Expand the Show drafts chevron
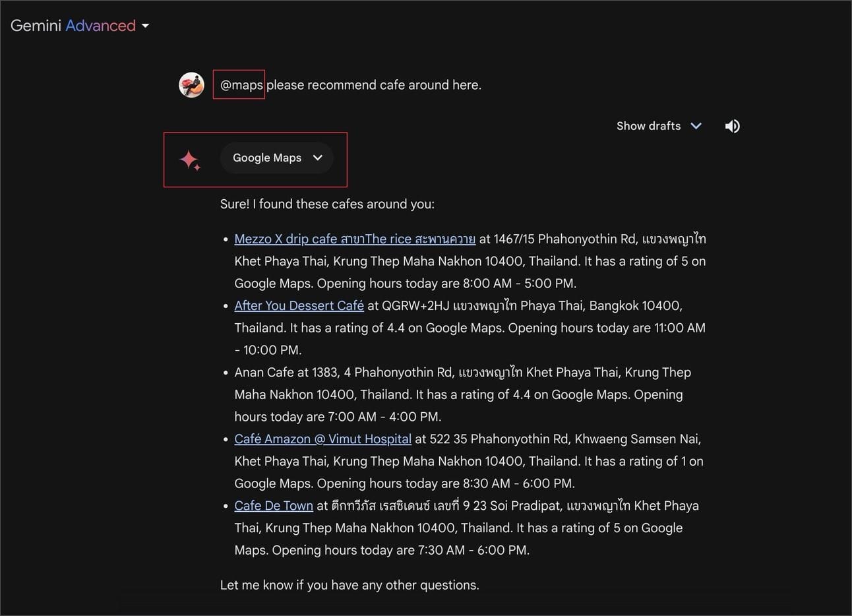852x616 pixels. click(696, 126)
